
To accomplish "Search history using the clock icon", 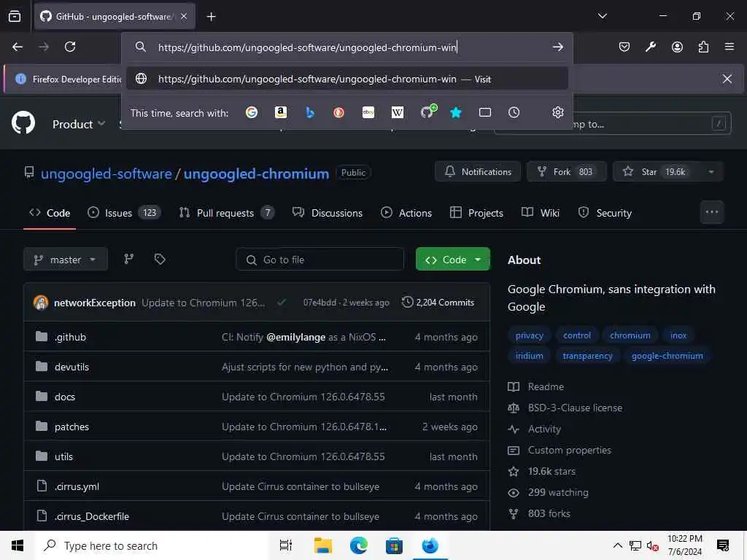I will point(514,112).
